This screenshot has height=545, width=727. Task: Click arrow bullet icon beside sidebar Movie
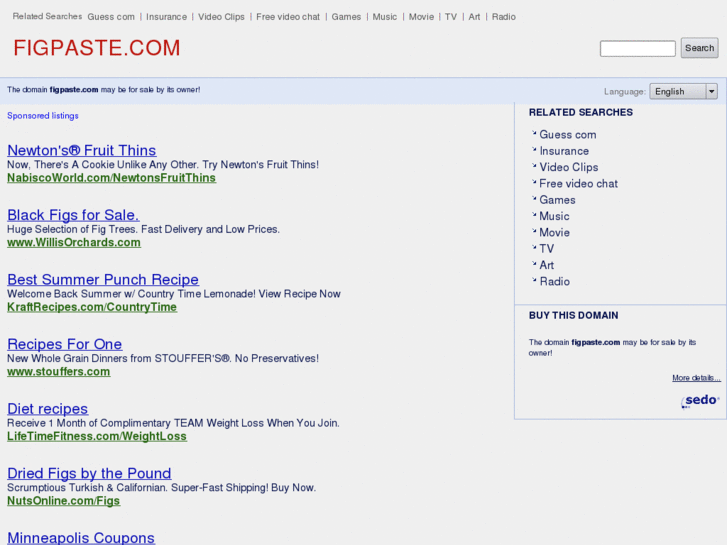[x=534, y=231]
